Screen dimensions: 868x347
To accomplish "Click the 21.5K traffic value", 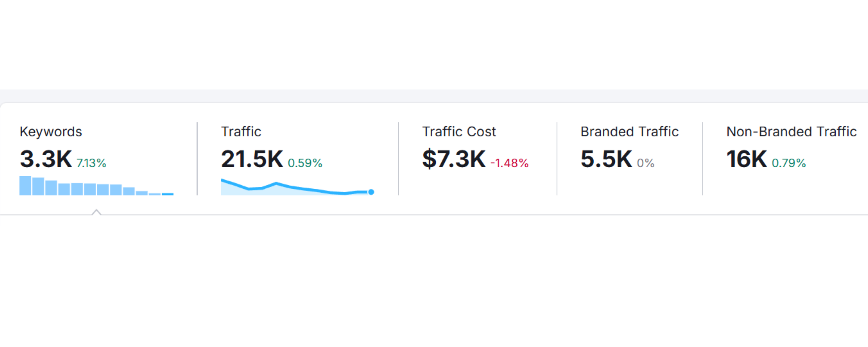I will pyautogui.click(x=252, y=159).
